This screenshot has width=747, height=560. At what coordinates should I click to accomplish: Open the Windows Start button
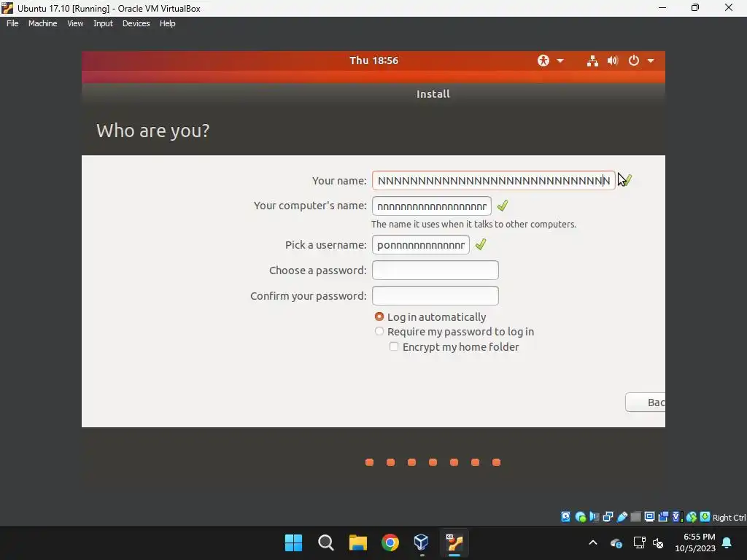[293, 542]
